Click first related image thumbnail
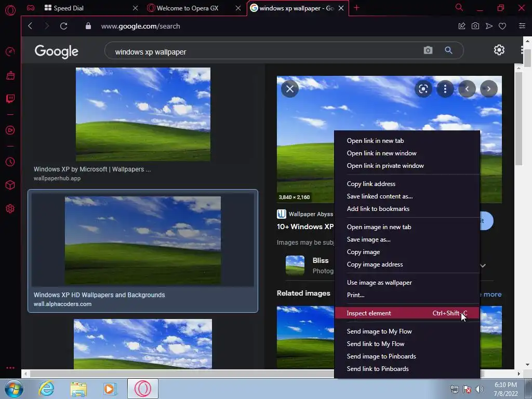532x399 pixels. click(x=305, y=337)
